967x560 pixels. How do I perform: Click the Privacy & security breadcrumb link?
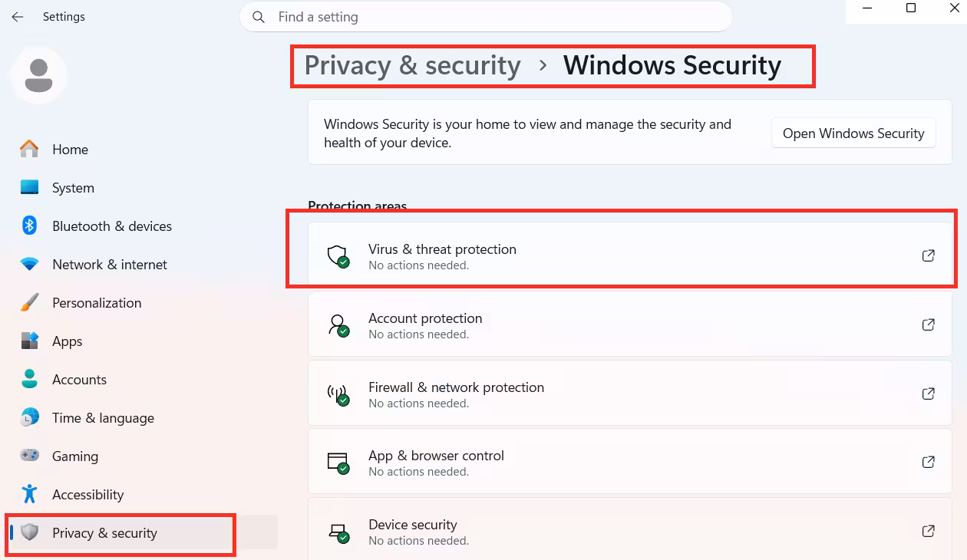(x=413, y=65)
